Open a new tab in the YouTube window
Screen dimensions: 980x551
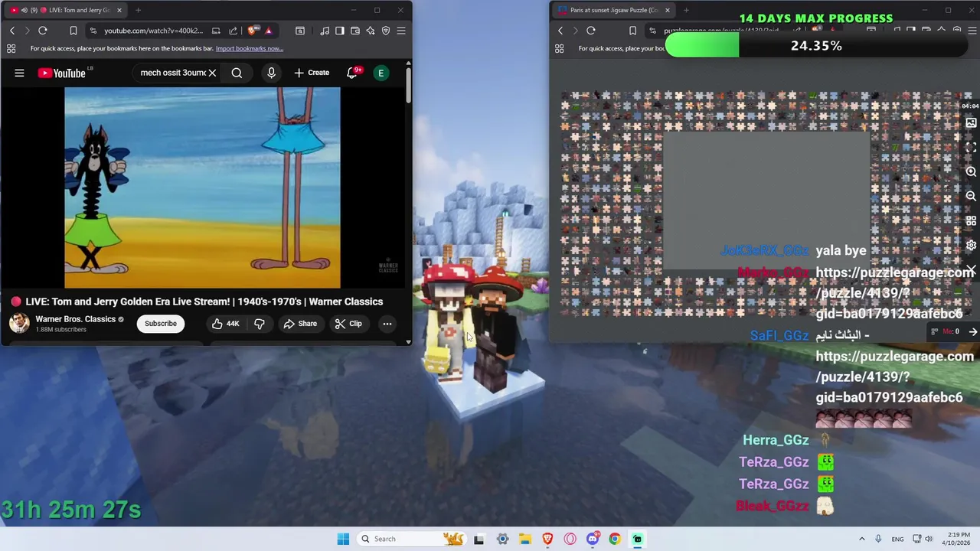[138, 10]
